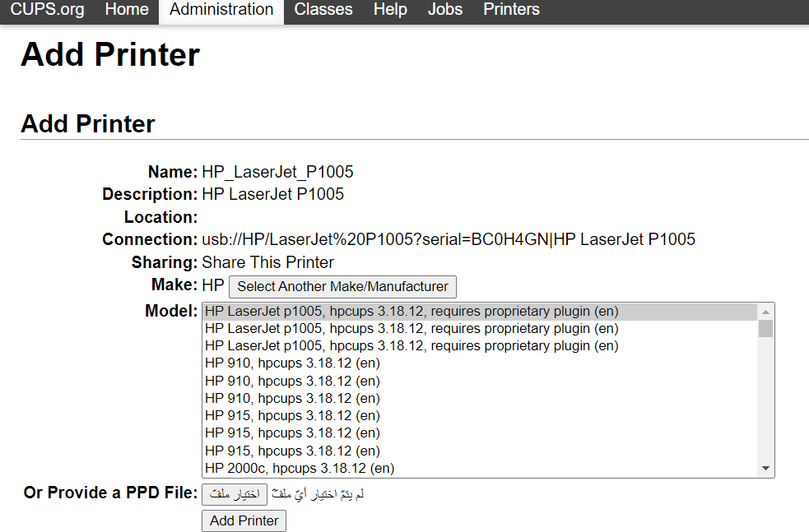
Task: Go to the Home tab
Action: [127, 10]
